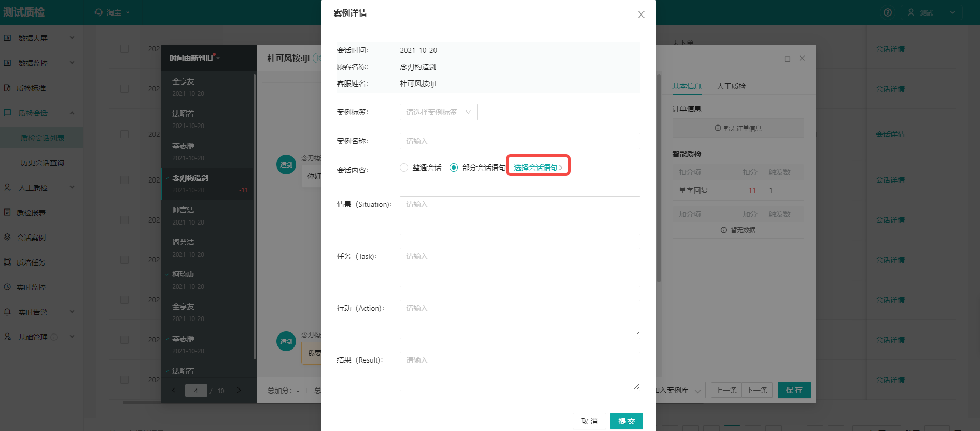Go to previous page in conversation list
The image size is (980, 431).
pyautogui.click(x=174, y=390)
